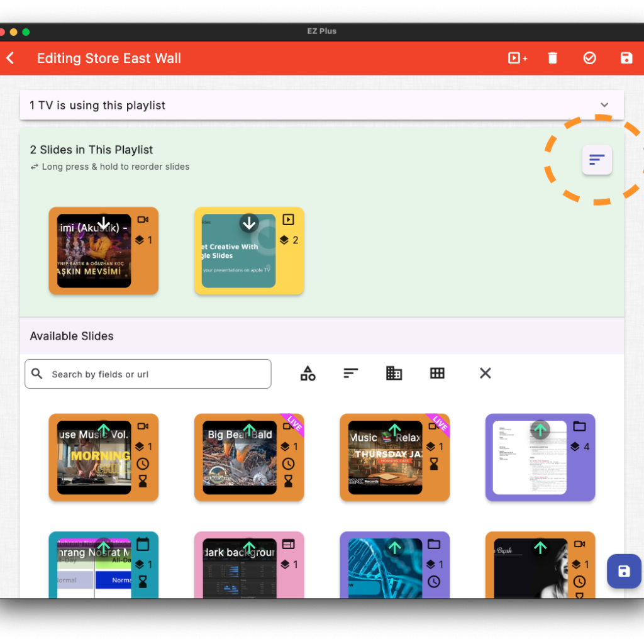The width and height of the screenshot is (644, 644).
Task: Select the Aşkın Mevsimi video slide thumbnail
Action: tap(94, 250)
